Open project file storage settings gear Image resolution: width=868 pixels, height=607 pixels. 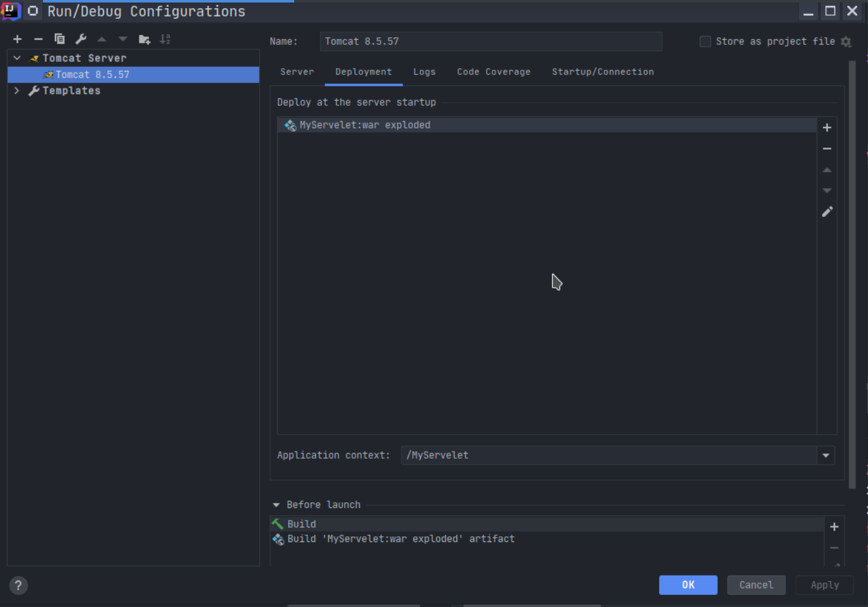coord(846,42)
